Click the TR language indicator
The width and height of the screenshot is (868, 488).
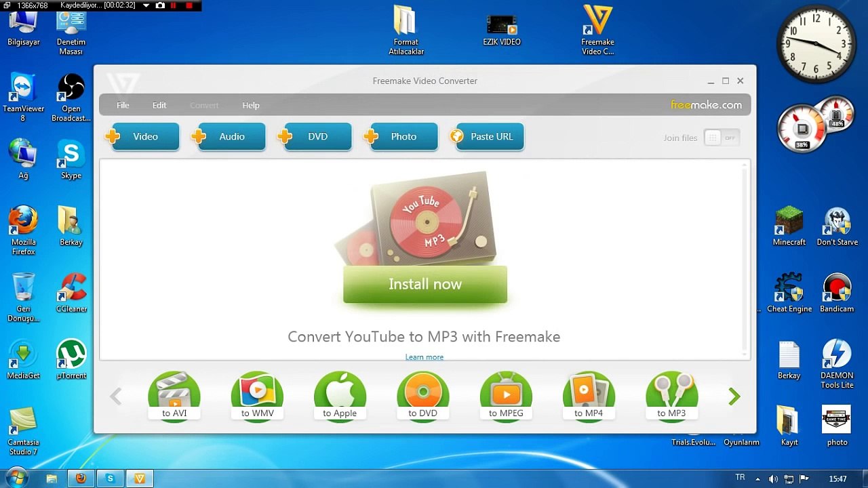[x=741, y=478]
